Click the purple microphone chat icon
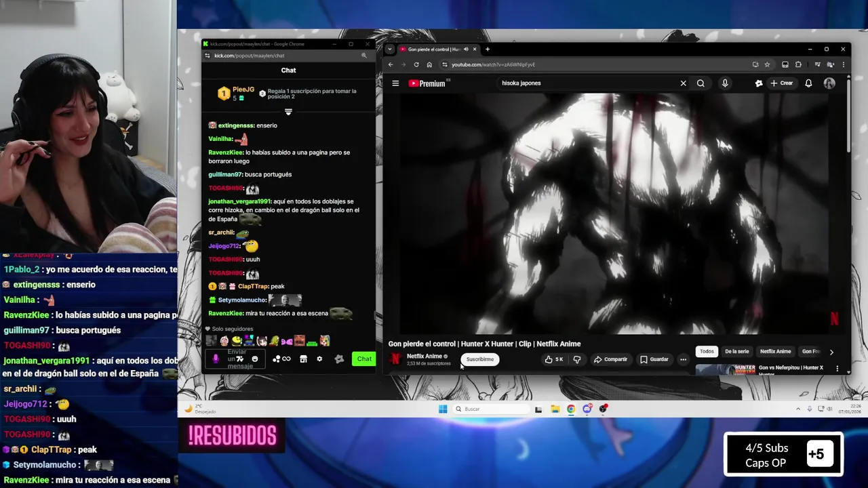 click(216, 359)
